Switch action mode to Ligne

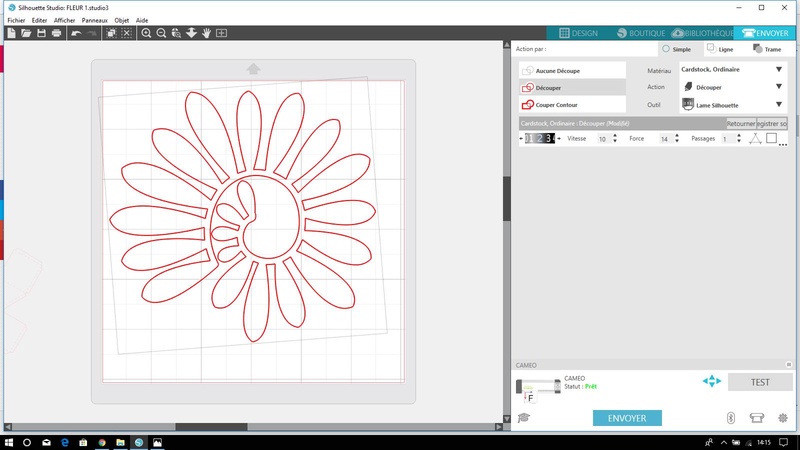pyautogui.click(x=720, y=49)
